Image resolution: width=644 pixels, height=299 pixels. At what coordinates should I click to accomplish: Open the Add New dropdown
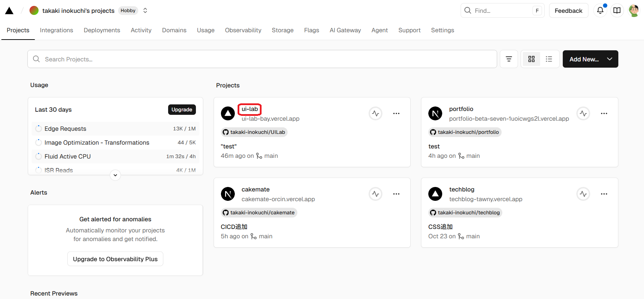(x=591, y=59)
